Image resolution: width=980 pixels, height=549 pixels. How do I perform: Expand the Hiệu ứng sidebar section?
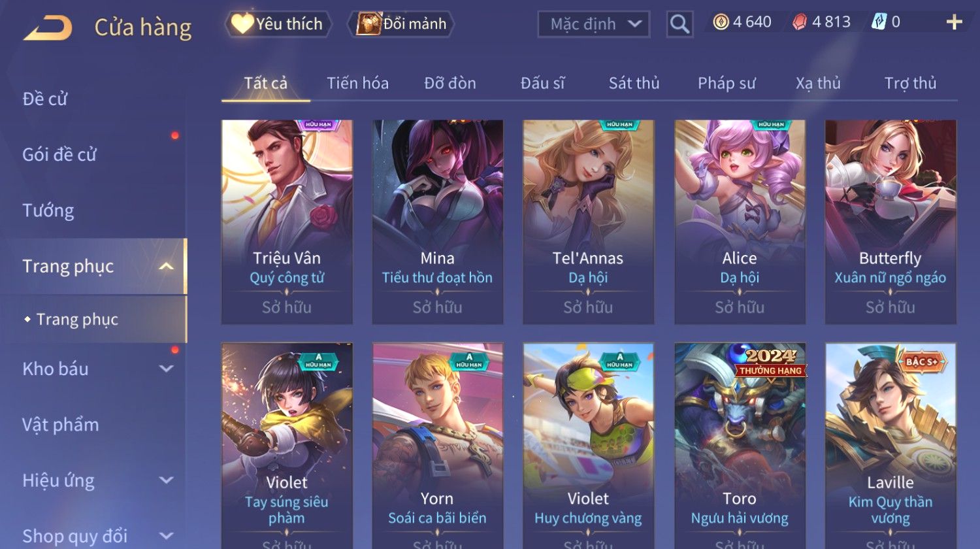pyautogui.click(x=167, y=480)
